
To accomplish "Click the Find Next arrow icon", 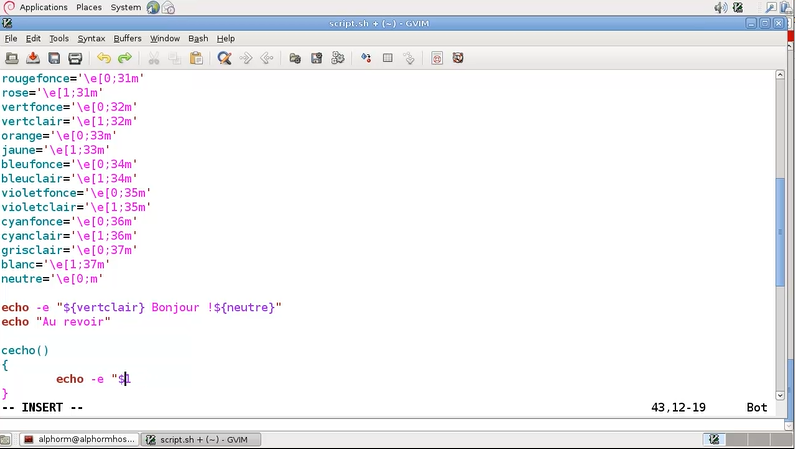I will pos(246,59).
